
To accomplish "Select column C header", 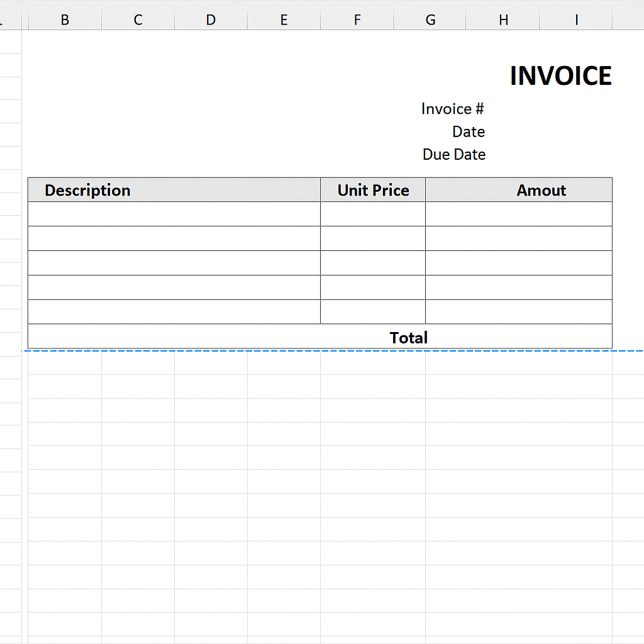I will pyautogui.click(x=138, y=20).
